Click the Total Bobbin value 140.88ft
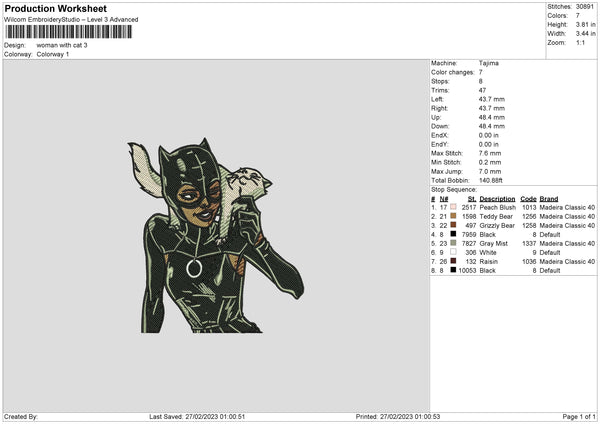Screen dimensions: 600x424 (x=491, y=180)
